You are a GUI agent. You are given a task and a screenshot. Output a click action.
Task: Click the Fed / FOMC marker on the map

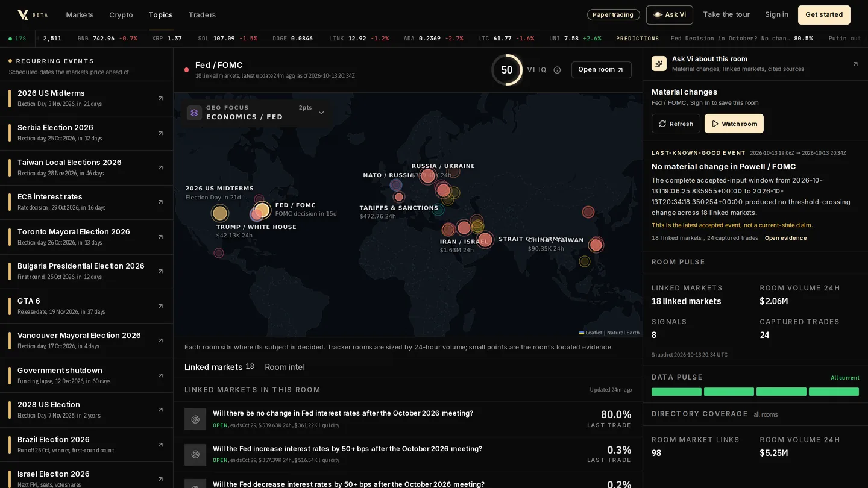pyautogui.click(x=262, y=210)
